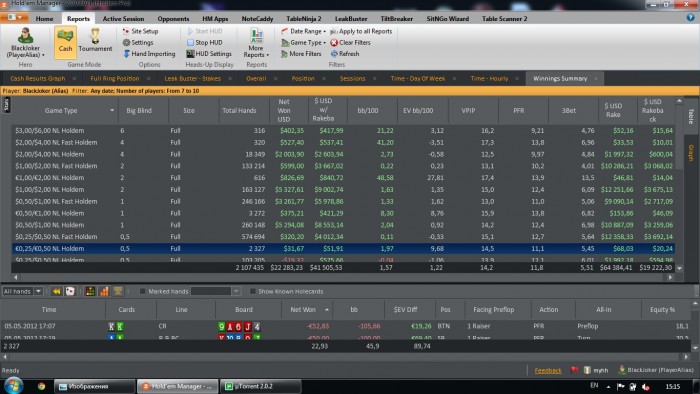Select the $2,00/$4,00 NL Fast Holdem row
Image resolution: width=700 pixels, height=394 pixels.
(x=343, y=142)
